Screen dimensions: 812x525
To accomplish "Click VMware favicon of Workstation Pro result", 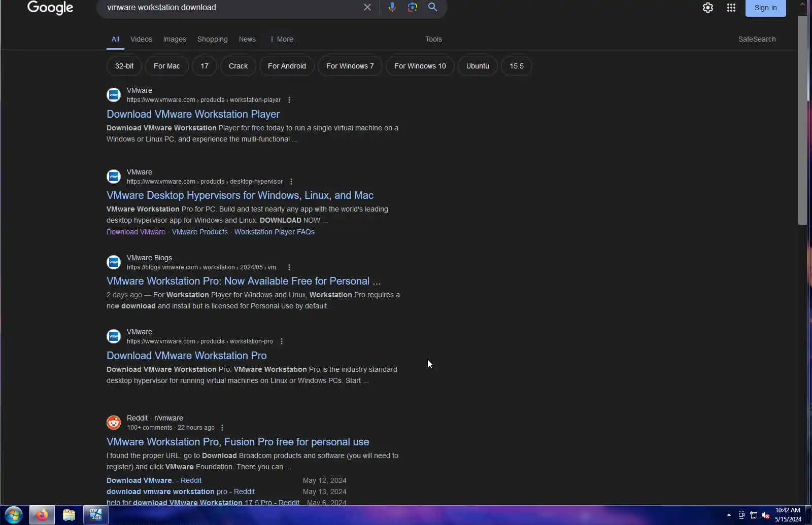I will 114,336.
